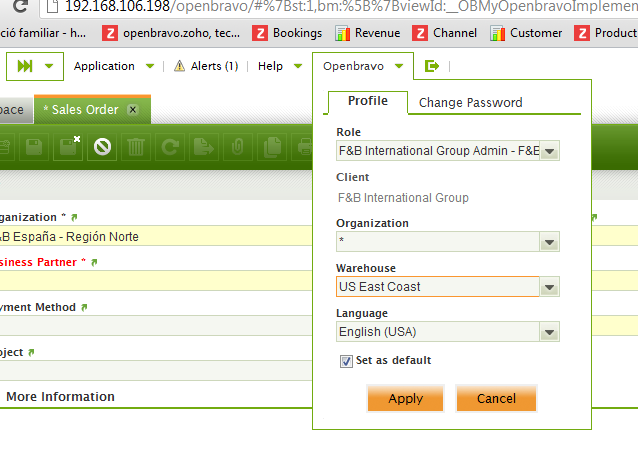Open the Product bookmark
638x476 pixels.
point(605,33)
